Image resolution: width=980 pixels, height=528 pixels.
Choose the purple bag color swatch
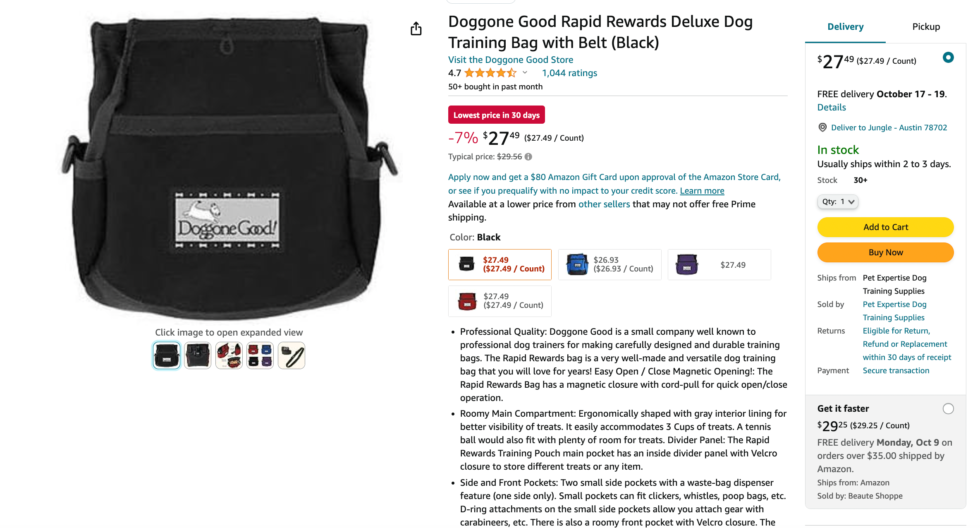719,265
